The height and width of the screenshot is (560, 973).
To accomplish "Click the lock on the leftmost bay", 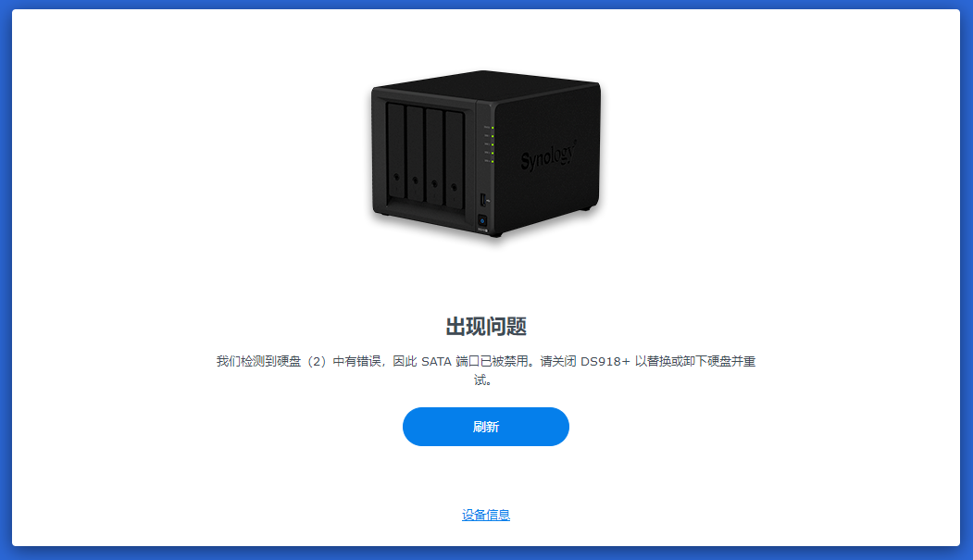I will tap(396, 178).
